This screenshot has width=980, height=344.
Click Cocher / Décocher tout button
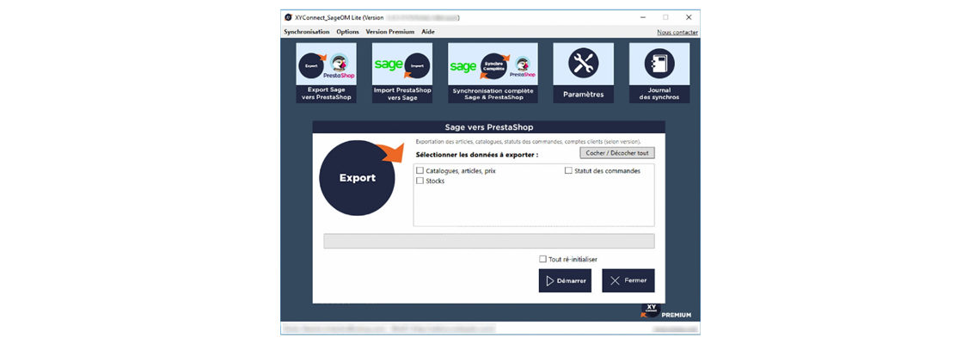click(617, 153)
